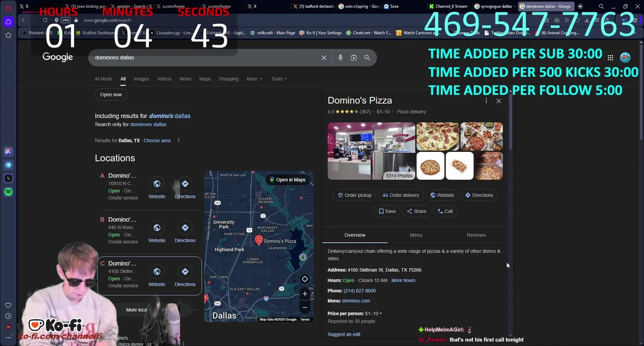Open the More hours link
Screen dimensions: 644x346
[x=403, y=280]
